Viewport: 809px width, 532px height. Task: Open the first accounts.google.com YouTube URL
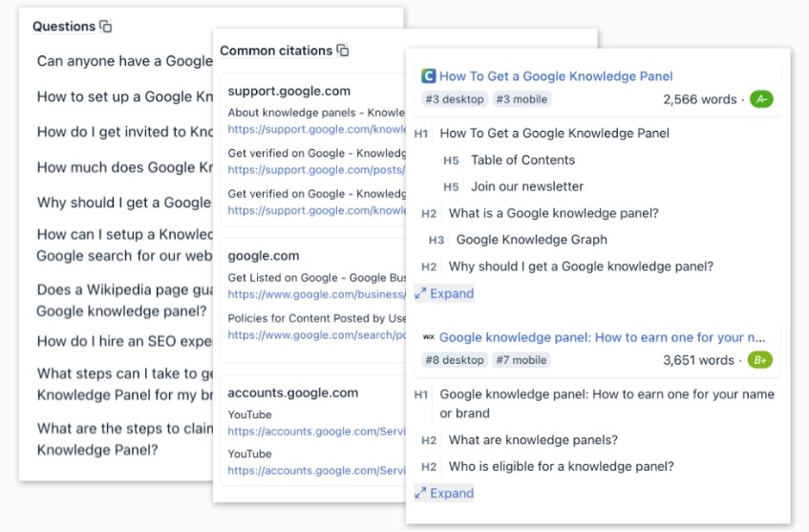(x=317, y=432)
